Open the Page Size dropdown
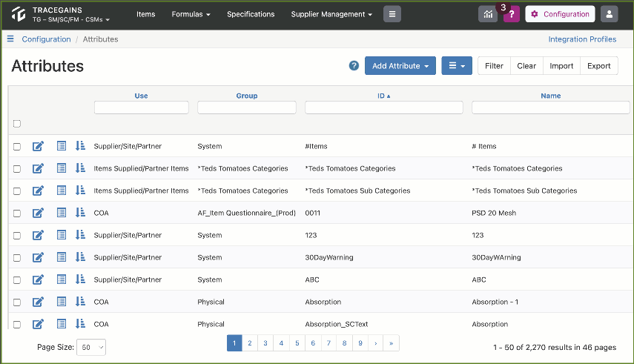The image size is (634, 364). pyautogui.click(x=91, y=347)
